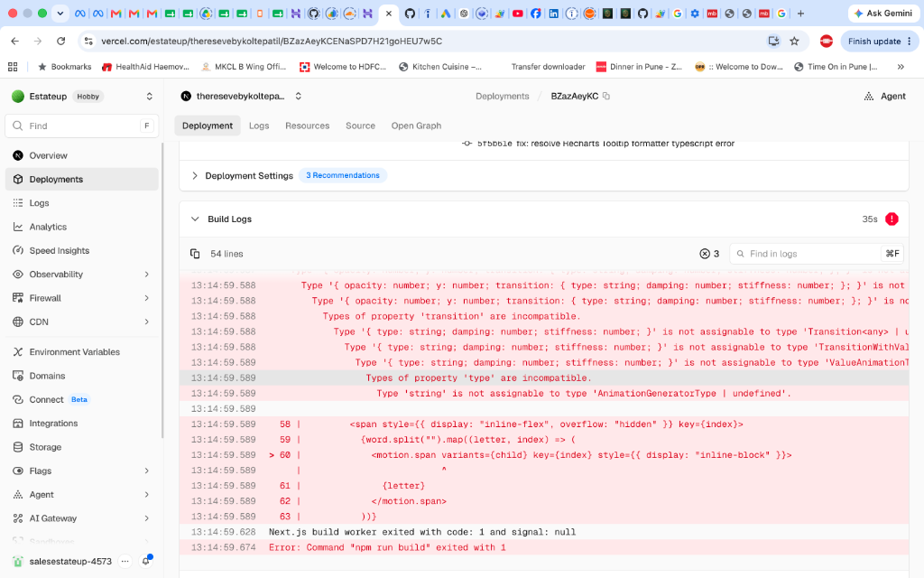Open the Logs sidebar icon
Viewport: 924px width, 578px height.
[18, 203]
